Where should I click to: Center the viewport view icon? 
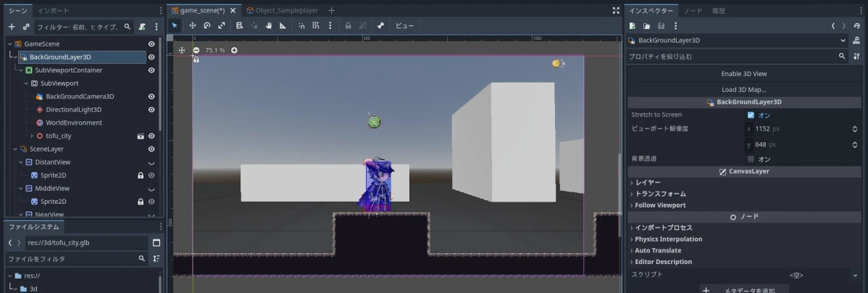[182, 50]
